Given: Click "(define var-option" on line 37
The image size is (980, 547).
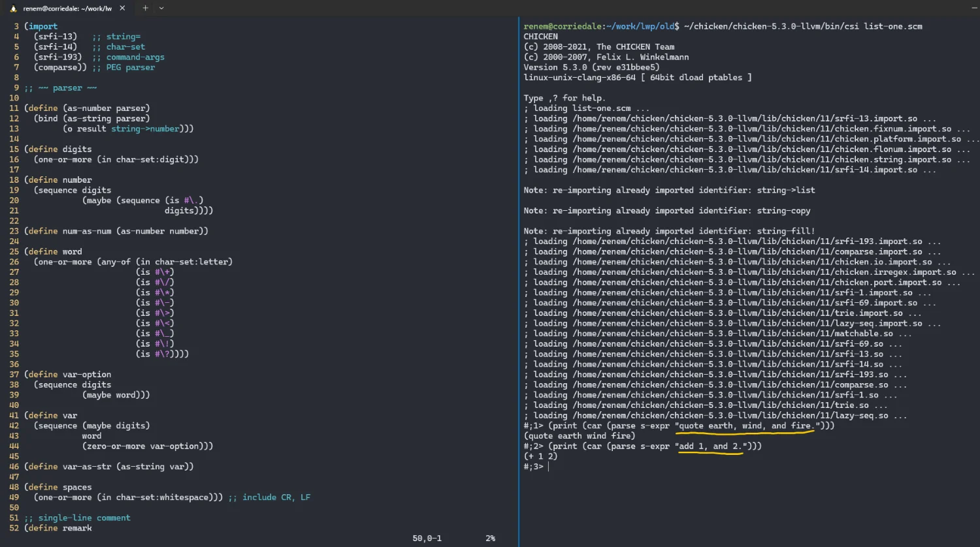Looking at the screenshot, I should point(67,375).
